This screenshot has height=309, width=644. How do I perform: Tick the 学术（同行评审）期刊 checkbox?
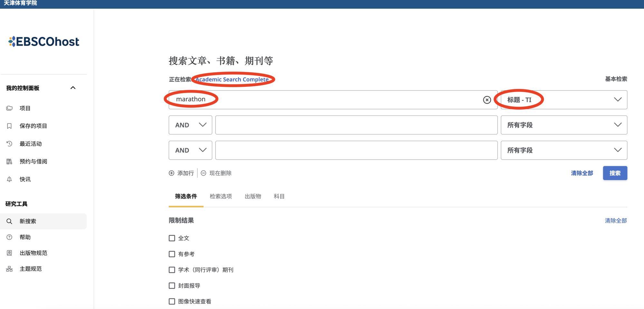172,270
